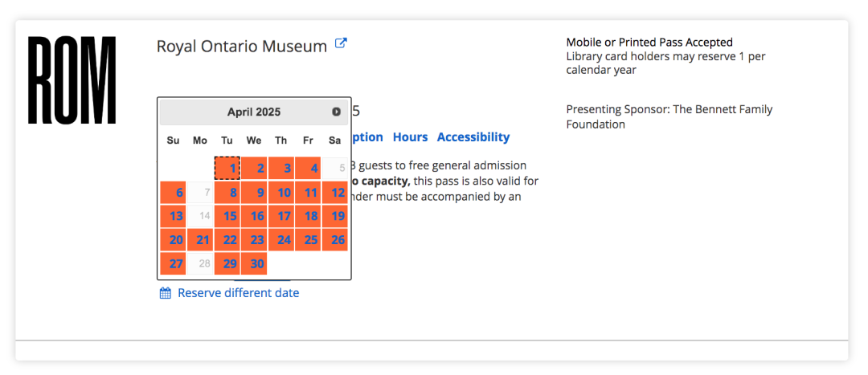Go to next month with calendar arrow
Viewport: 868px width, 375px height.
tap(336, 112)
